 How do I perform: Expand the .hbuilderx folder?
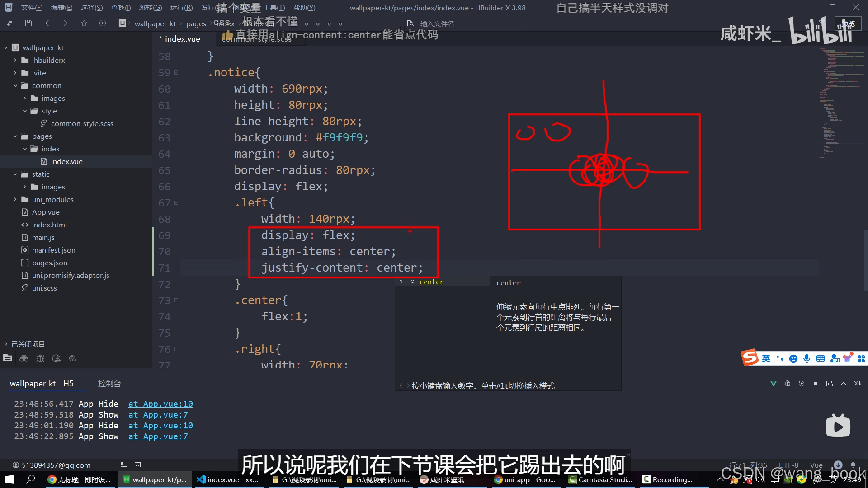point(15,60)
